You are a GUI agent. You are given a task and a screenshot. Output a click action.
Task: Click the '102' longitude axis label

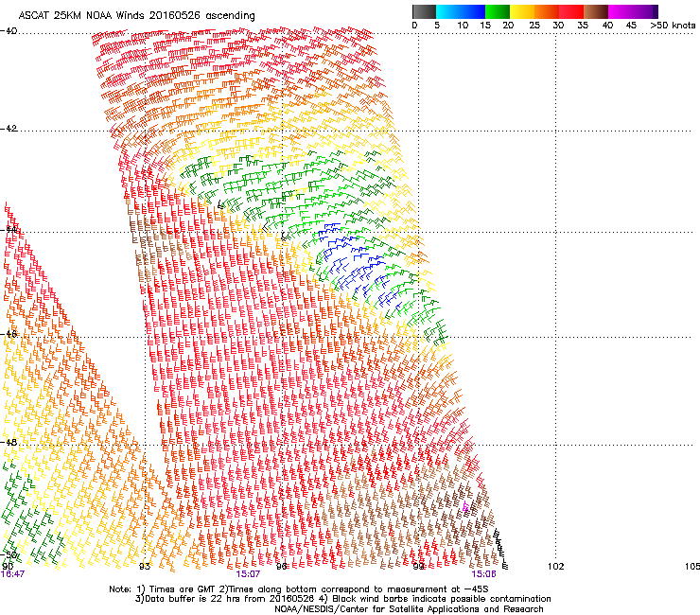[556, 567]
